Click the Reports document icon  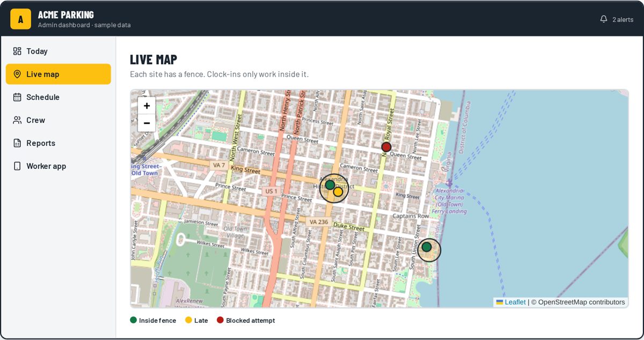[17, 143]
